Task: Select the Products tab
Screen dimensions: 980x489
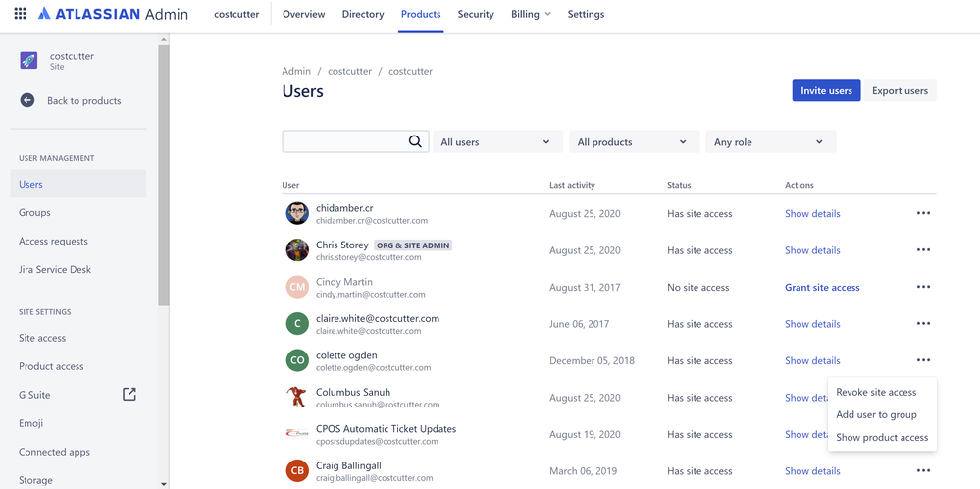Action: coord(421,14)
